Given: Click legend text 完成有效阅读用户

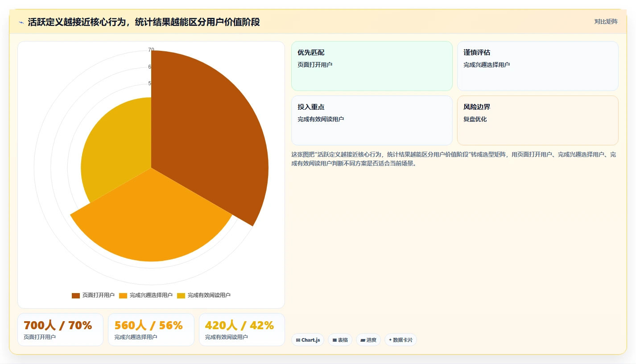Looking at the screenshot, I should point(209,295).
